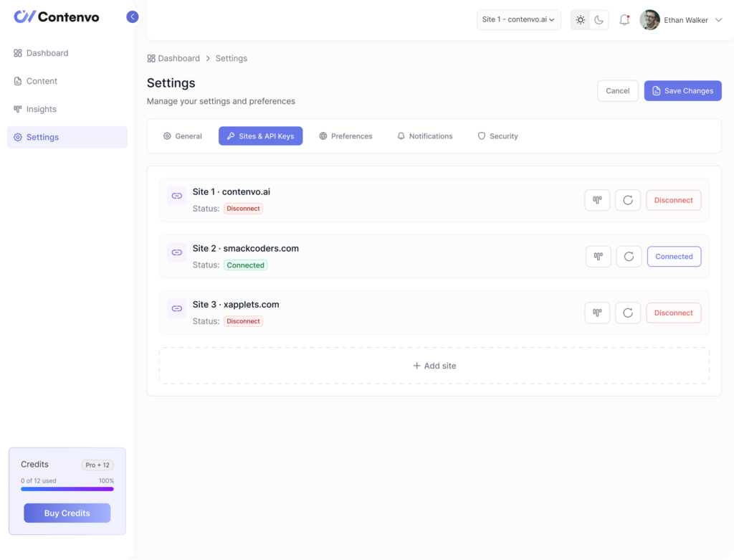Switch to the Notifications tab
This screenshot has height=560, width=734.
coord(424,136)
